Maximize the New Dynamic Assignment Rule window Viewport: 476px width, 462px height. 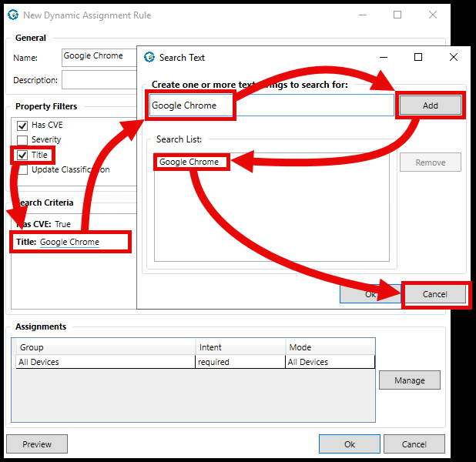pyautogui.click(x=397, y=15)
